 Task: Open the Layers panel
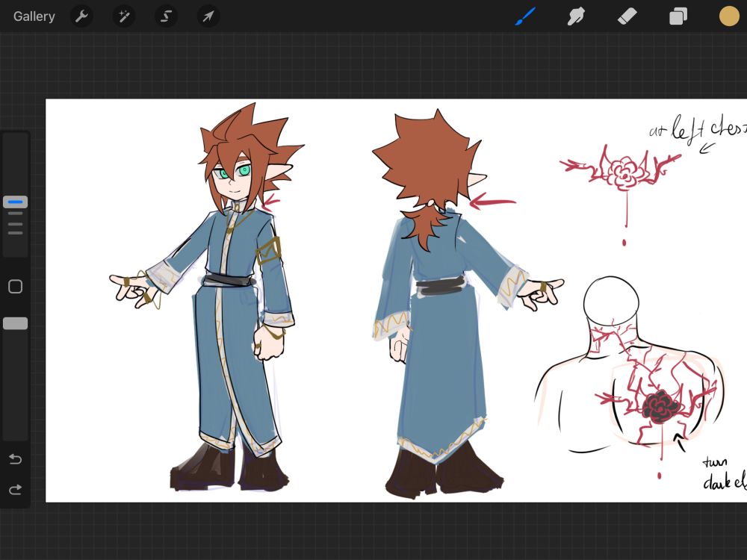point(678,16)
